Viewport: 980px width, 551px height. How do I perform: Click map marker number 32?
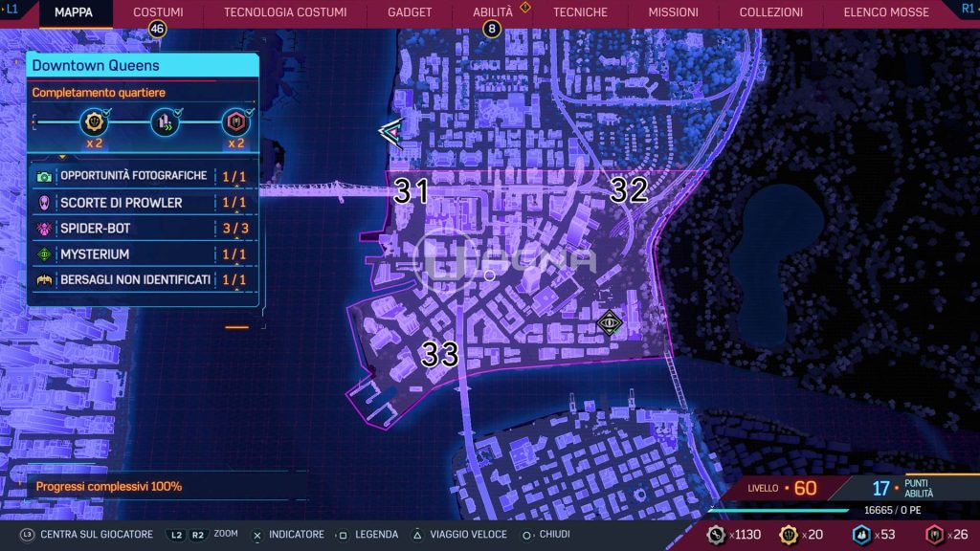click(x=629, y=190)
